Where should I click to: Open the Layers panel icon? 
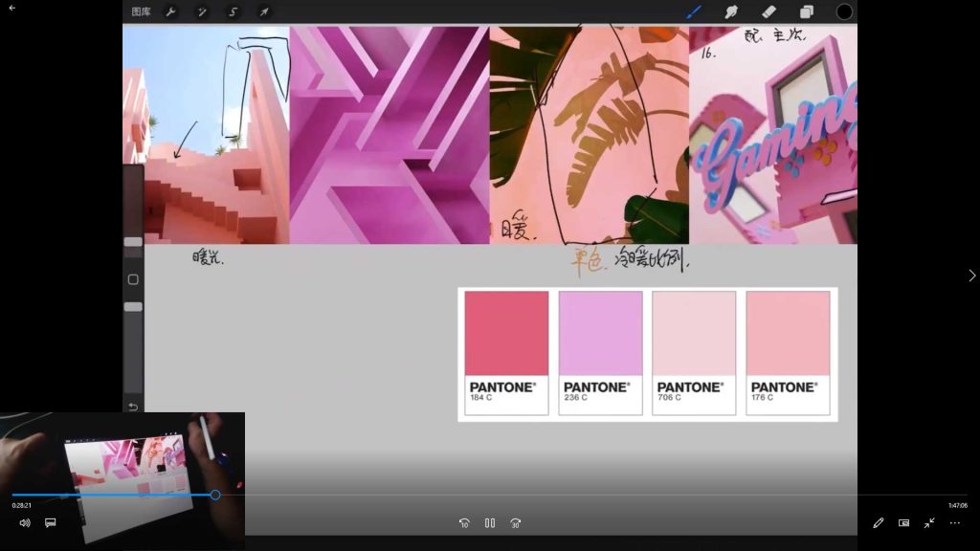806,12
